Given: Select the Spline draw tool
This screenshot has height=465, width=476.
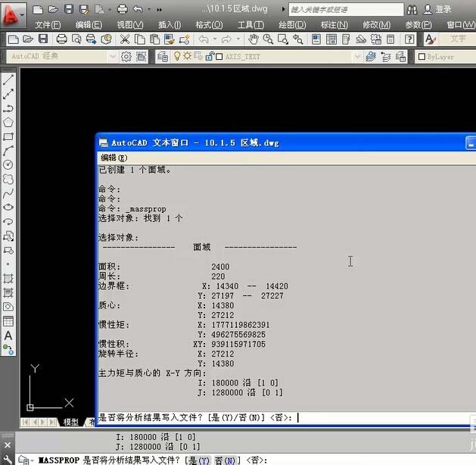Looking at the screenshot, I should pos(8,193).
